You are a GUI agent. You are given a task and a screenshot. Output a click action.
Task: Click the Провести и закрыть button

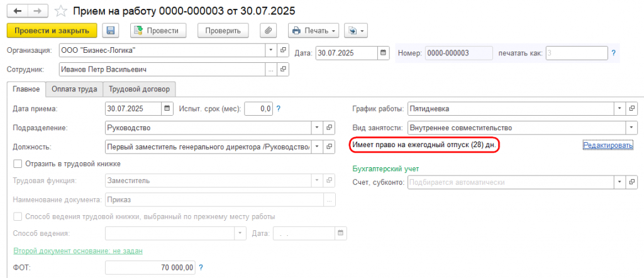(52, 30)
